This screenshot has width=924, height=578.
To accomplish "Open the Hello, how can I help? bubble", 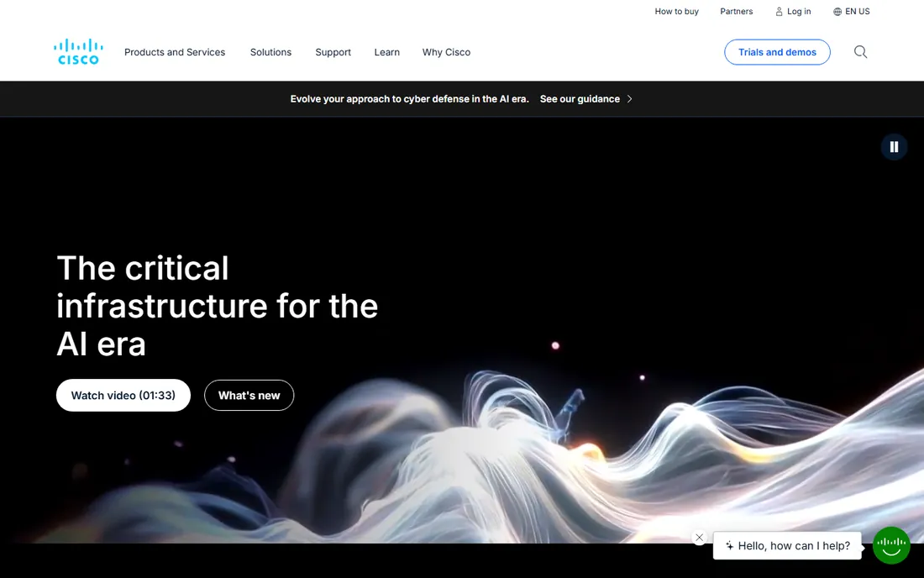I will (787, 545).
